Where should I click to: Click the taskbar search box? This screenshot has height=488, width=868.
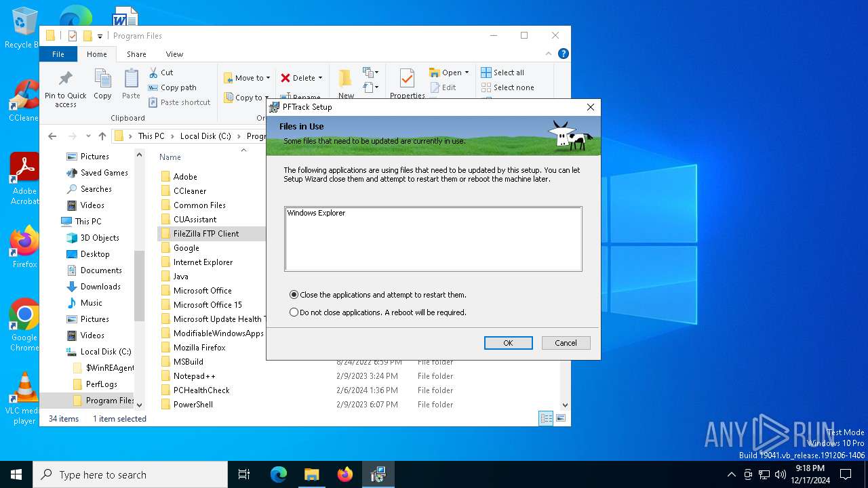130,474
